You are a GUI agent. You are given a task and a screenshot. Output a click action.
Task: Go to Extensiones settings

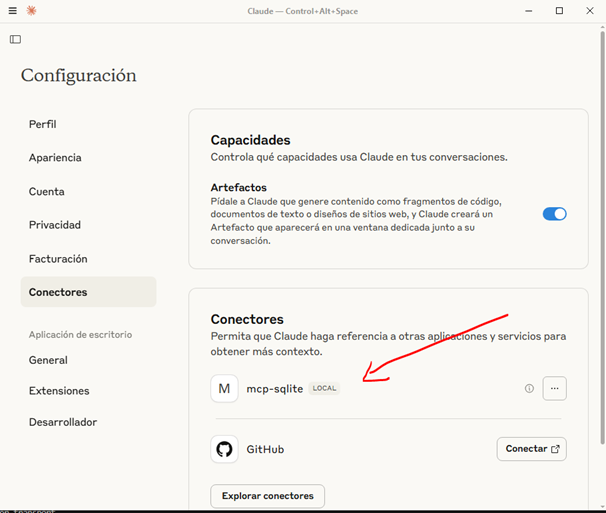pyautogui.click(x=59, y=391)
